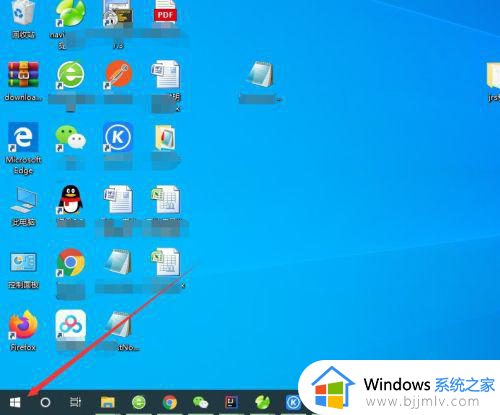Select the PDF file on the desktop

coord(165,11)
